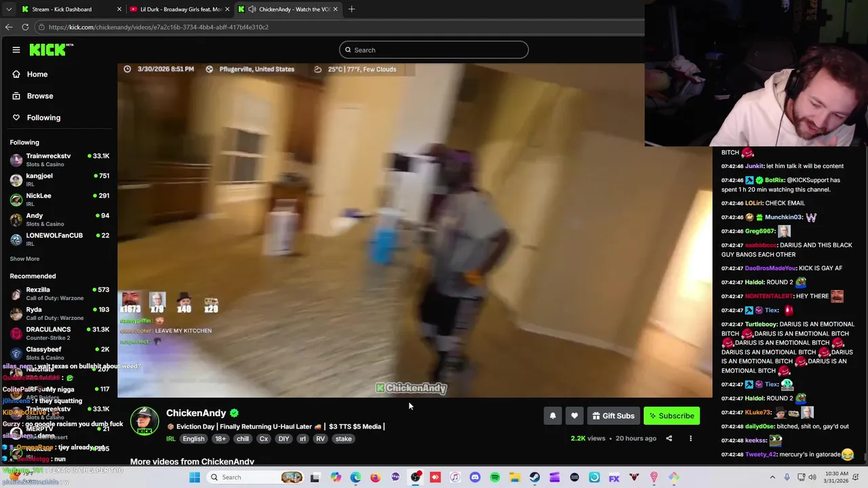This screenshot has height=488, width=868.
Task: Open Steam from the taskbar
Action: (x=534, y=477)
